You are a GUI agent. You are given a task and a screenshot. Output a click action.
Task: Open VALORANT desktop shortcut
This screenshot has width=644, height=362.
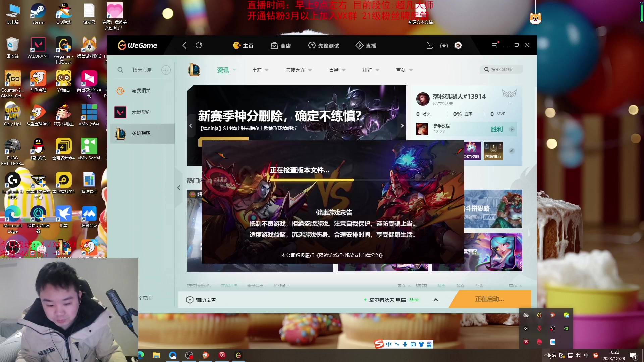(x=38, y=47)
